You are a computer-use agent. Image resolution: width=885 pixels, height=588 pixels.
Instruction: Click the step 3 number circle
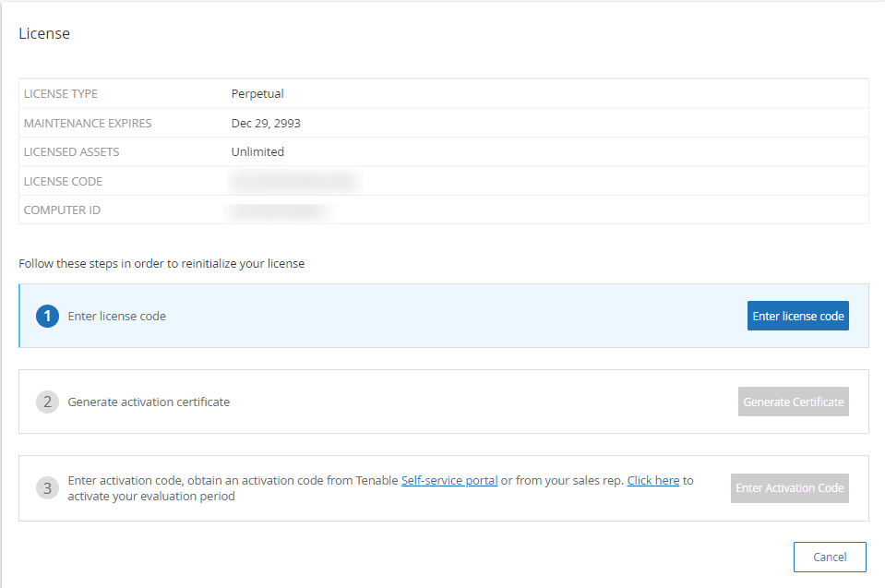tap(47, 488)
